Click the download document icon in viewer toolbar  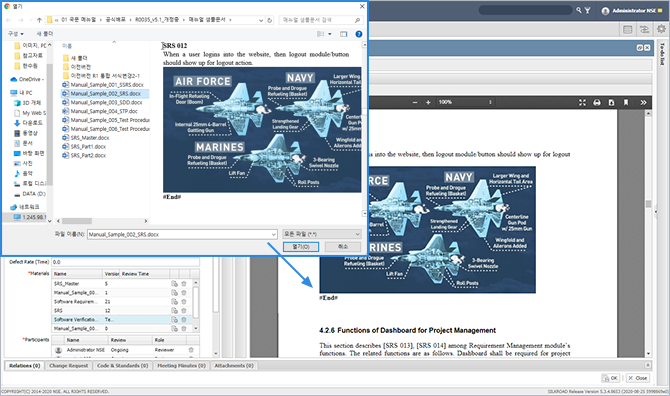(611, 103)
